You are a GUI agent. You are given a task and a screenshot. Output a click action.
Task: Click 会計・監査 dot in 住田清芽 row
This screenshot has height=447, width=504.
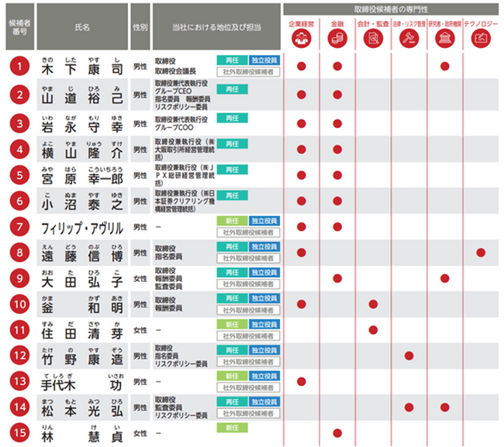[373, 330]
